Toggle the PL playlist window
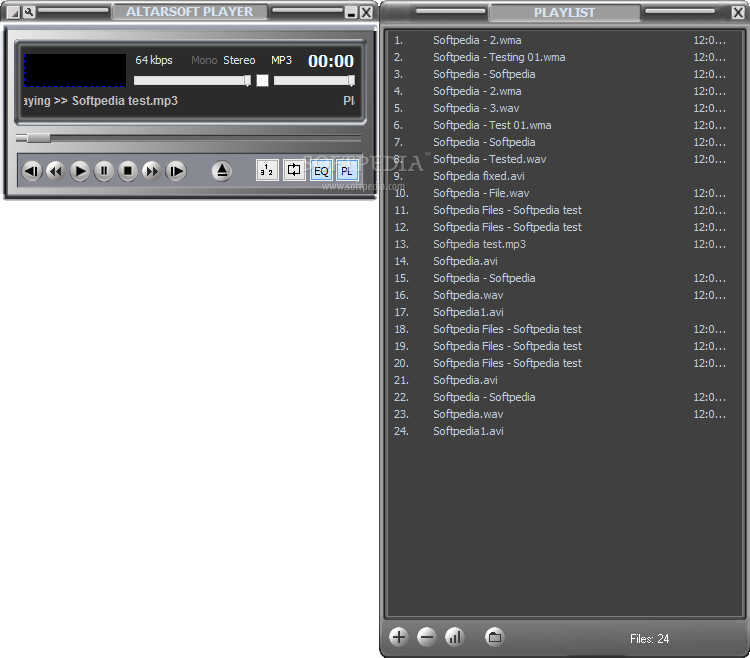 tap(347, 171)
